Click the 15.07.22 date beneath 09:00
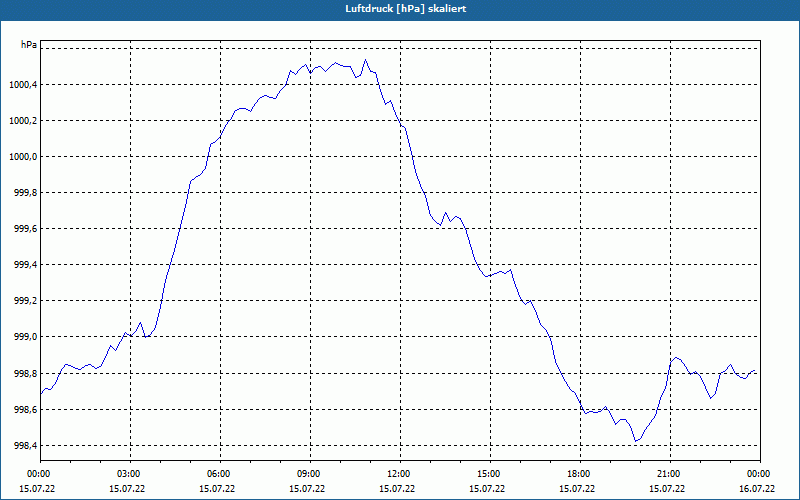This screenshot has height=500, width=800. tap(307, 489)
